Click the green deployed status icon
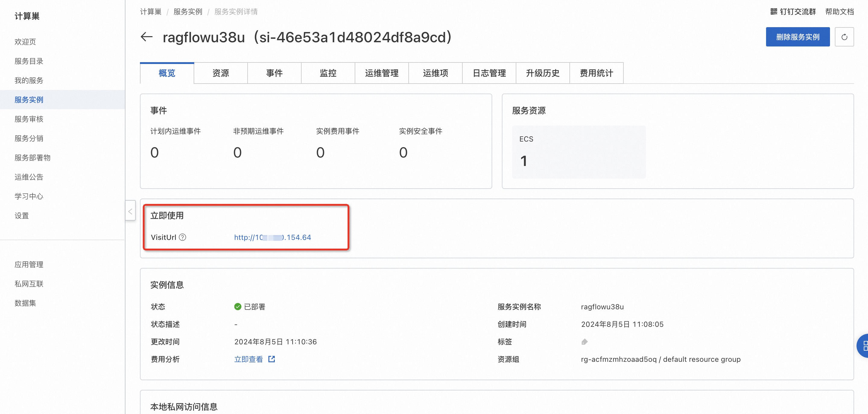The height and width of the screenshot is (414, 868). [x=238, y=307]
